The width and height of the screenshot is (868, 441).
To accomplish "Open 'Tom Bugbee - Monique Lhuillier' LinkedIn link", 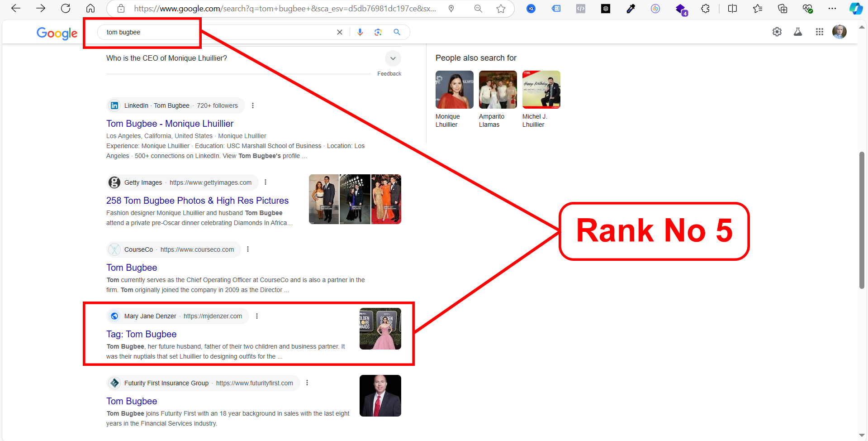I will (x=170, y=124).
